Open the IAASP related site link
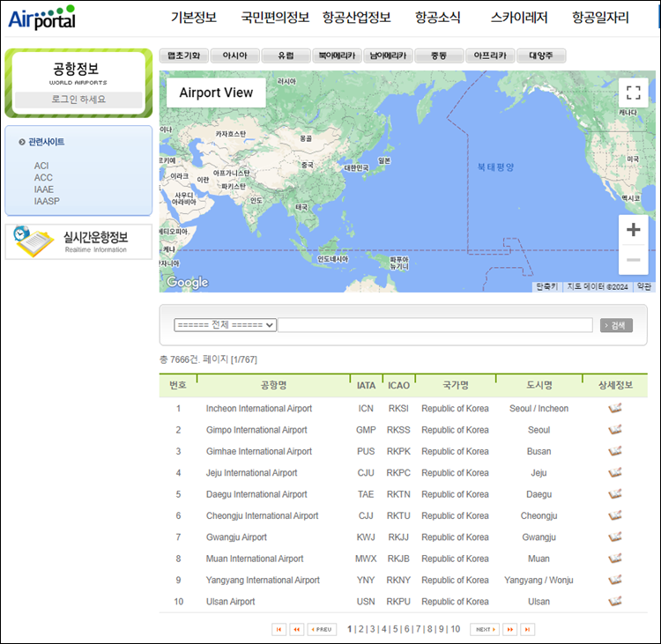This screenshot has height=644, width=661. [47, 201]
